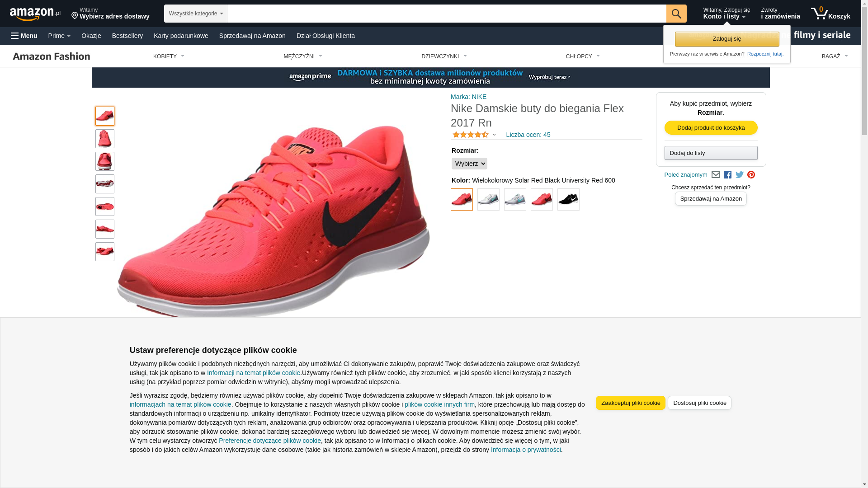Screen dimensions: 868x488
Task: Expand Wszystkie kategorie search dropdown
Action: [195, 14]
